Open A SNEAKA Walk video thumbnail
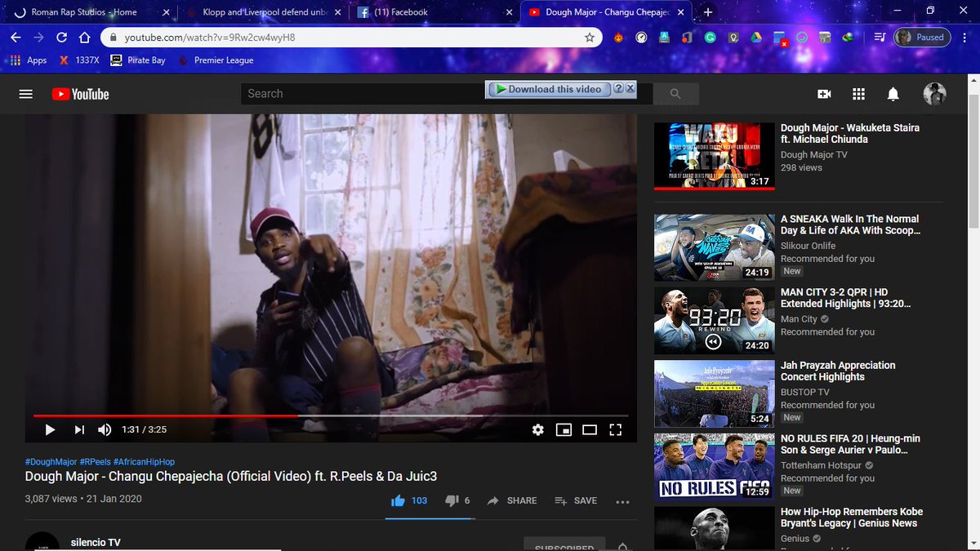 click(715, 247)
